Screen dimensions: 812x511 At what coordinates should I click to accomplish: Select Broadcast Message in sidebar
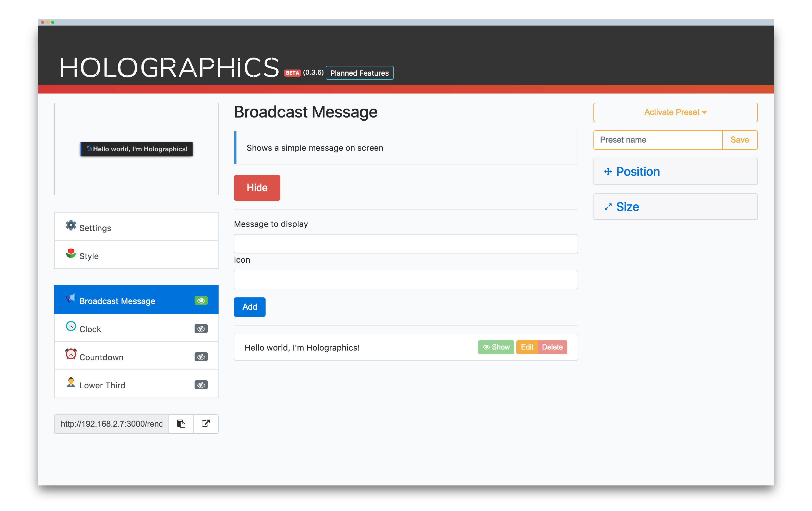pyautogui.click(x=136, y=300)
